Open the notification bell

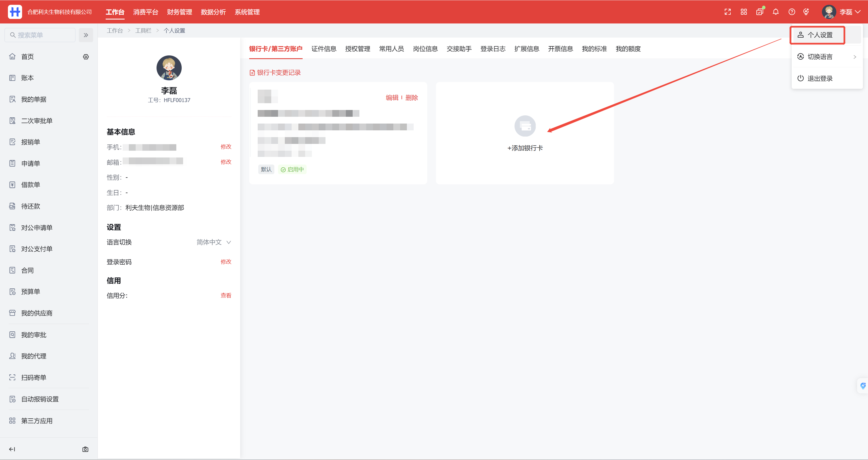775,12
